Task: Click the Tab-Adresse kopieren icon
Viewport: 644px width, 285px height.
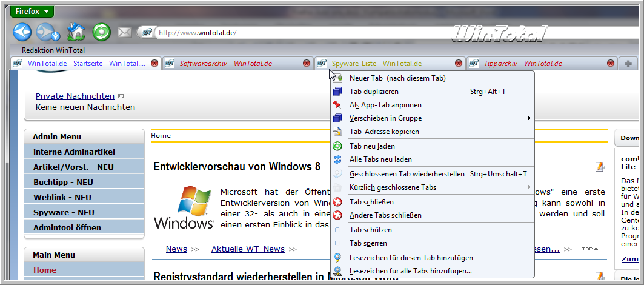Action: pos(337,132)
